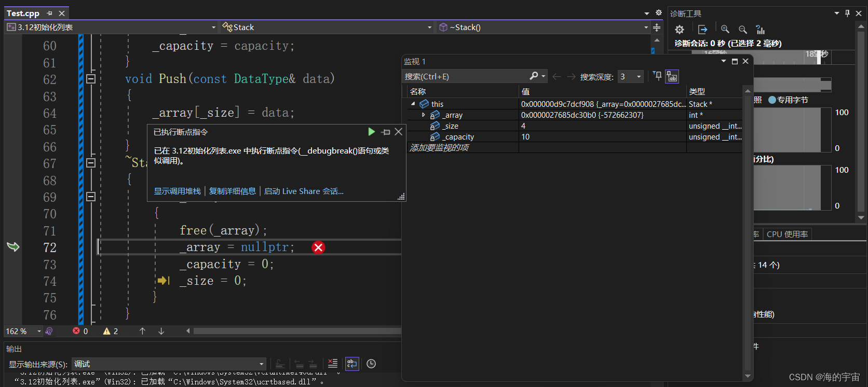Screen dimensions: 868x387
Task: Click the IntelliCode brain icon in status strip
Action: pos(49,331)
